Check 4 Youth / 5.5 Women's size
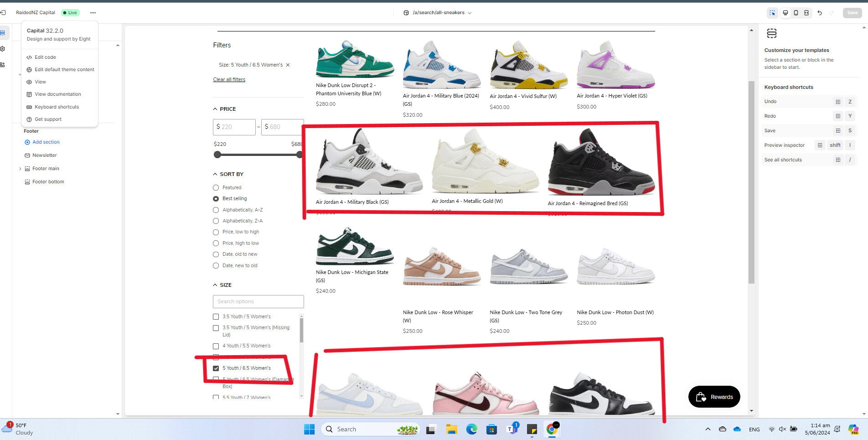The image size is (868, 440). tap(216, 347)
